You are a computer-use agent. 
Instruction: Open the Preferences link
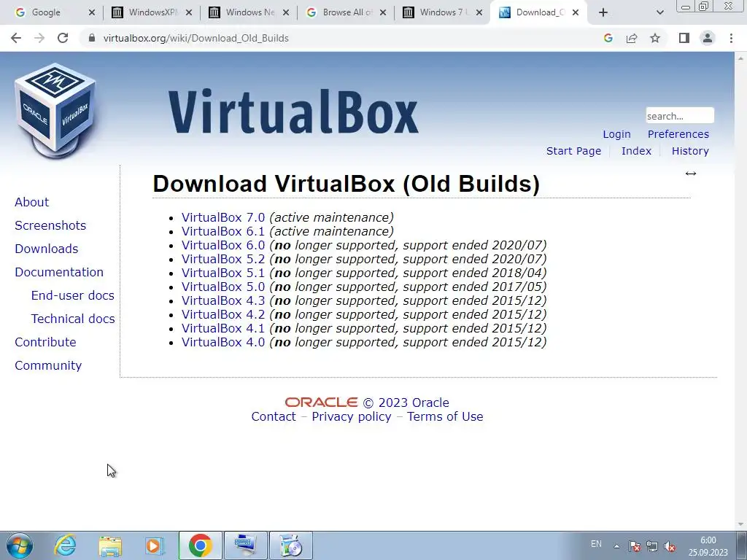(x=678, y=134)
